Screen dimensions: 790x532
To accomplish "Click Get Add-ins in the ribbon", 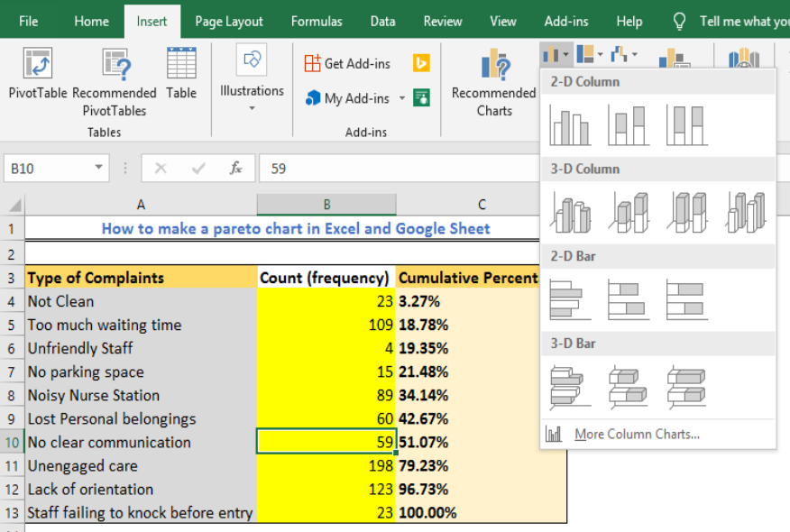I will 347,63.
